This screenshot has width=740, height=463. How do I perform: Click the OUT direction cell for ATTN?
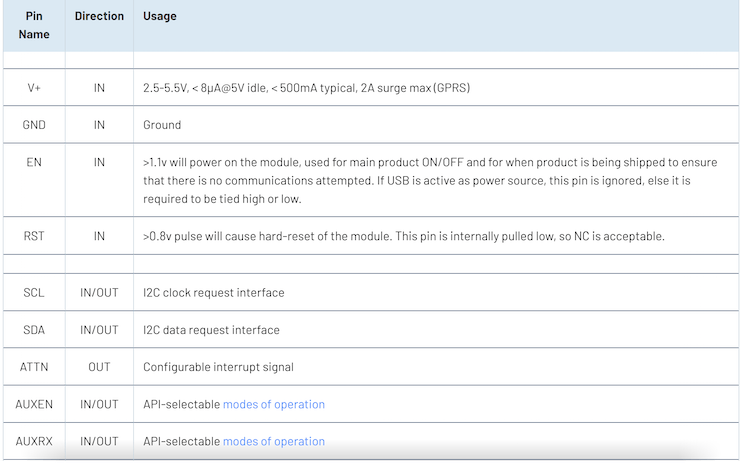[99, 367]
